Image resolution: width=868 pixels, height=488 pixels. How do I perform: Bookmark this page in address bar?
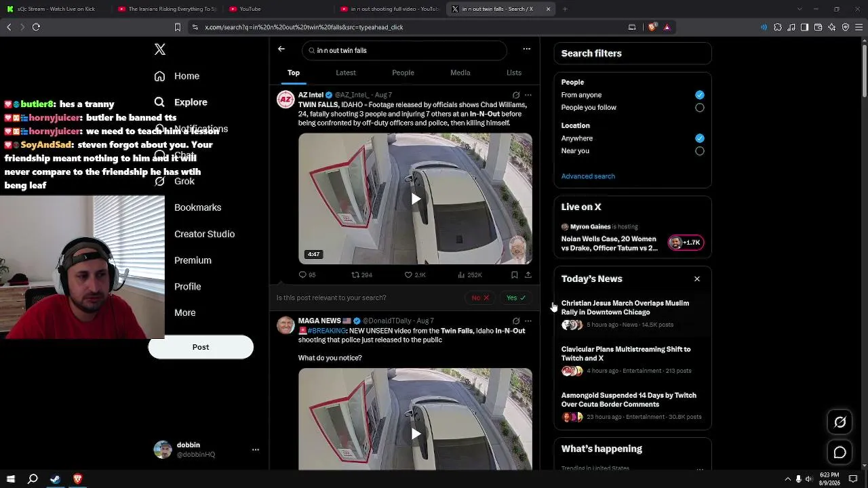pyautogui.click(x=178, y=27)
